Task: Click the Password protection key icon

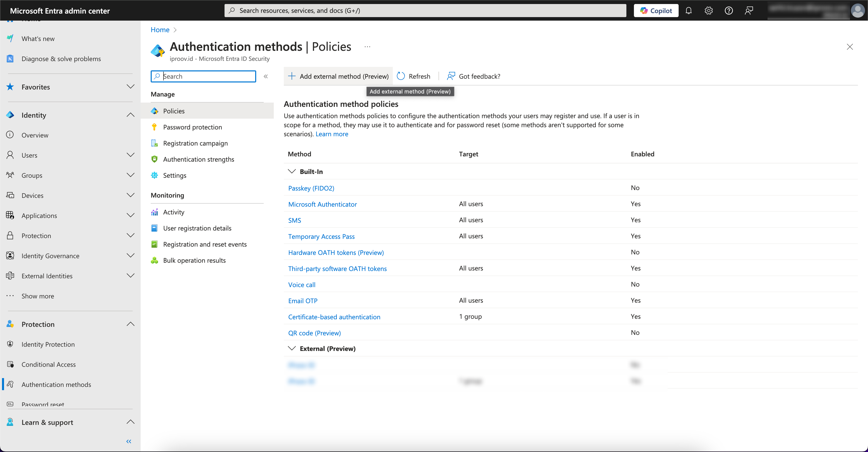Action: point(154,127)
